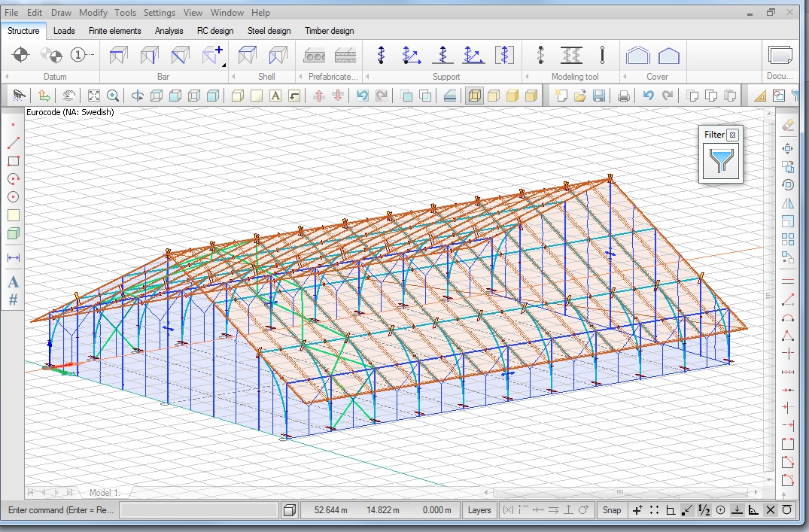Image resolution: width=809 pixels, height=532 pixels.
Task: Expand the Shell group arrow
Action: point(233,76)
